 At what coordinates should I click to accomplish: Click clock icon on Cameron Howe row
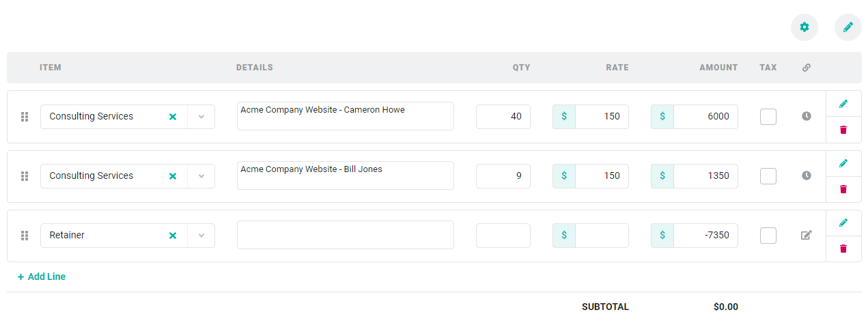coord(807,116)
